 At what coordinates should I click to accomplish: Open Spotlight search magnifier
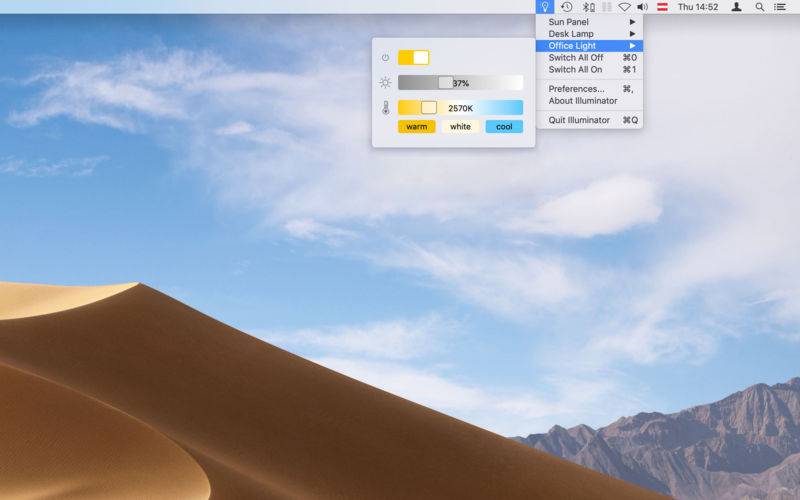(760, 7)
